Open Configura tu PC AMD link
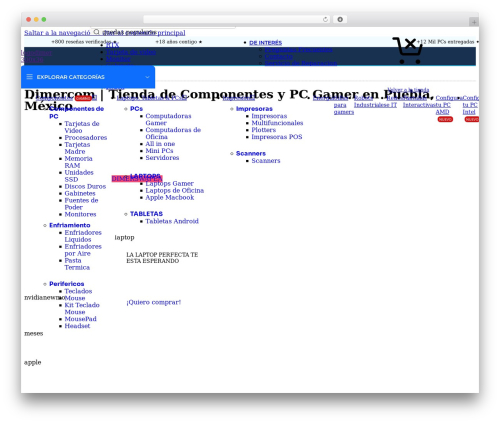 [x=443, y=105]
